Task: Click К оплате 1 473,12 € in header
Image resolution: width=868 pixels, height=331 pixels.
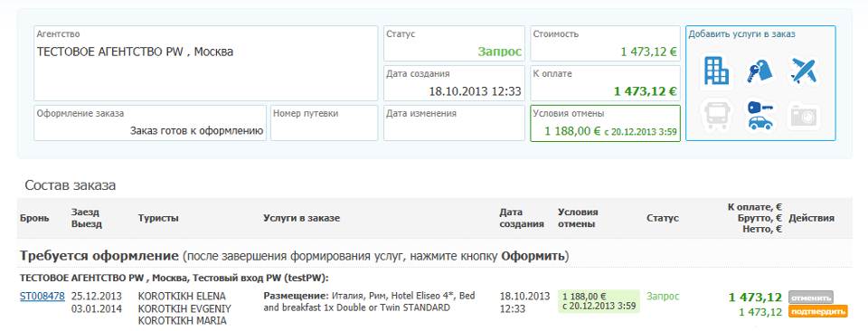Action: click(645, 92)
